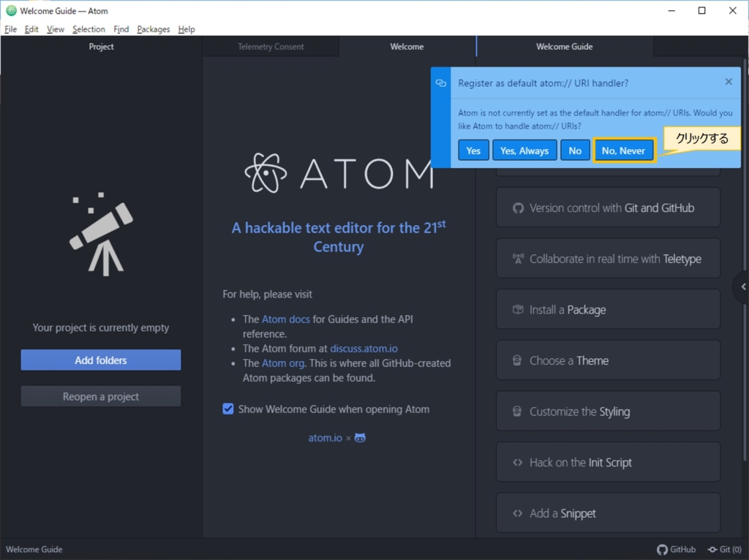
Task: Expand the Choose a Theme section
Action: coord(608,360)
